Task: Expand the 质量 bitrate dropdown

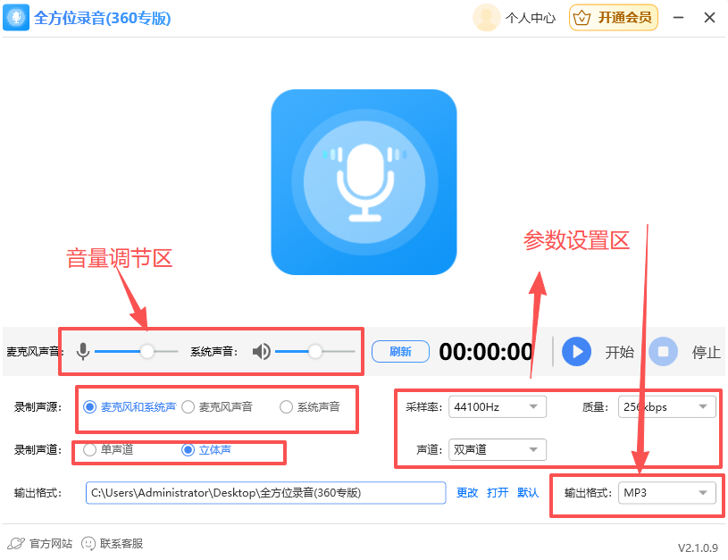Action: [666, 407]
